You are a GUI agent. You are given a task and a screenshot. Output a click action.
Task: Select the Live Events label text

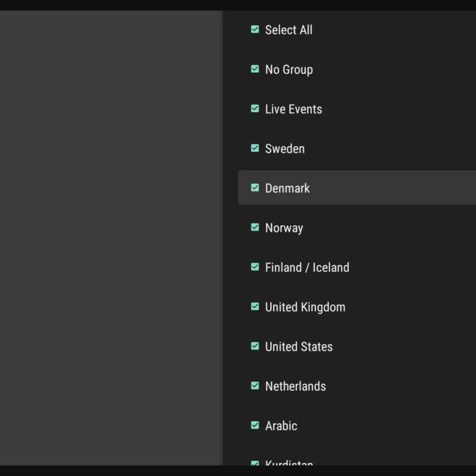[293, 109]
